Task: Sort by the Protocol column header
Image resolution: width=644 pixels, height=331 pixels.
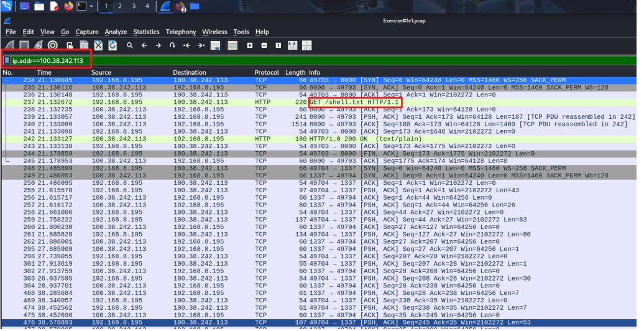Action: 267,72
